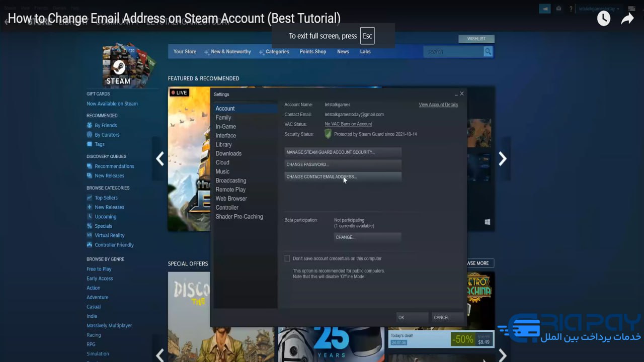The height and width of the screenshot is (362, 644).
Task: Click the Change Password button
Action: point(343,164)
